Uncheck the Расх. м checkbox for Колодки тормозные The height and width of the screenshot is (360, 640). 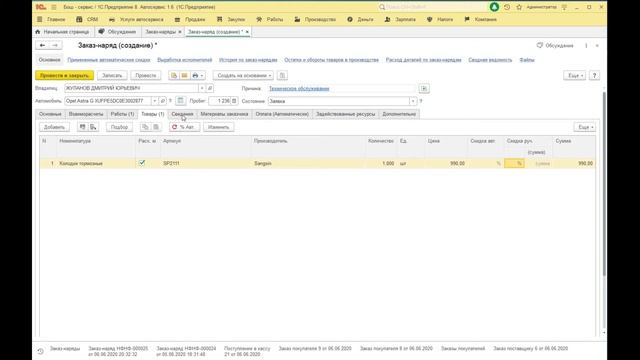point(142,163)
